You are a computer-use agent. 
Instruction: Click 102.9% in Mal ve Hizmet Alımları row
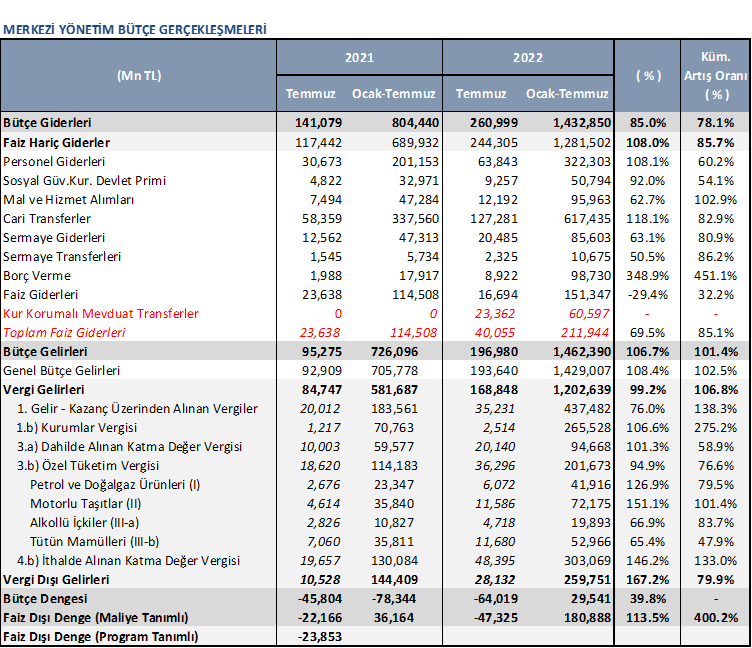pyautogui.click(x=715, y=200)
